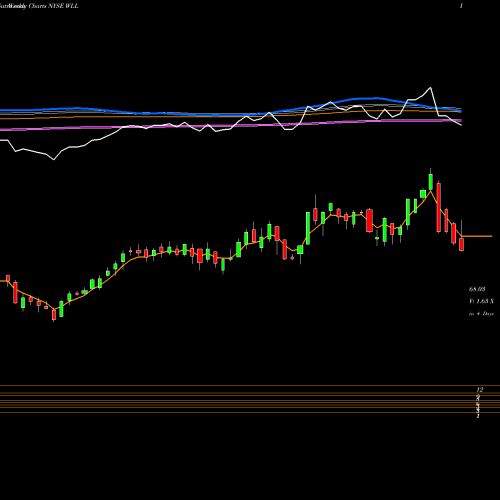The height and width of the screenshot is (500, 500).
Task: Click the 'in 4 Days' label
Action: point(481,314)
